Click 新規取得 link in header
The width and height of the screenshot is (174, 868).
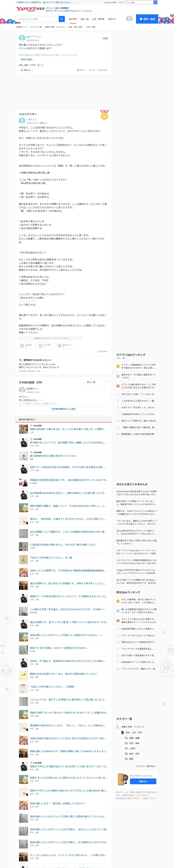coord(65,8)
